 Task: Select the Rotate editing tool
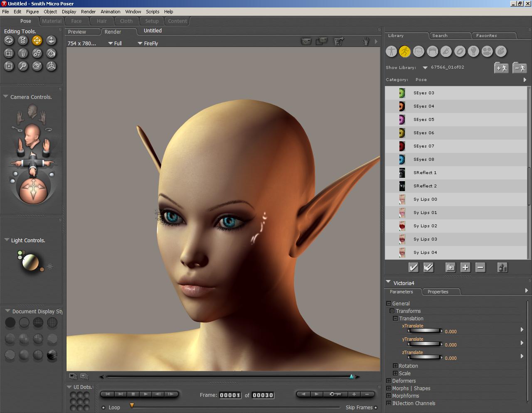coord(9,40)
